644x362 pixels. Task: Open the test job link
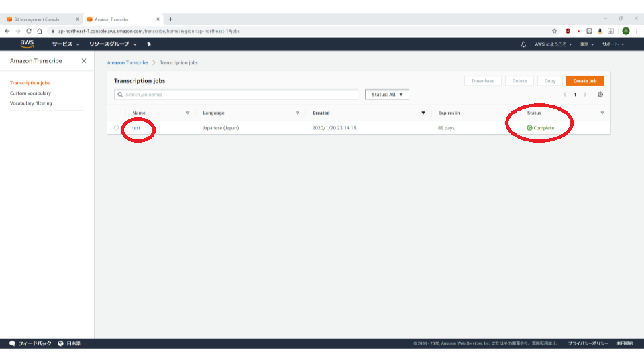[136, 128]
